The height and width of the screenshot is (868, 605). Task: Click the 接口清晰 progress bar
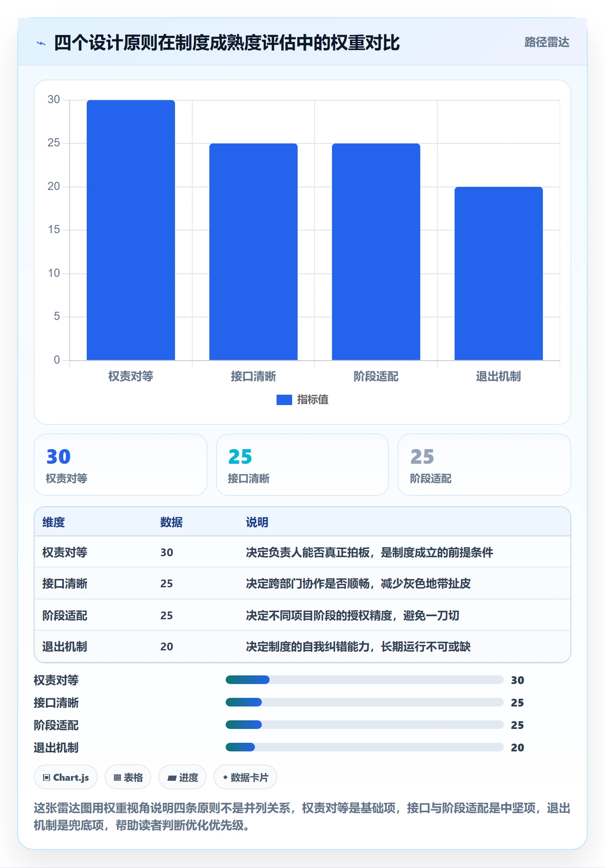[365, 702]
